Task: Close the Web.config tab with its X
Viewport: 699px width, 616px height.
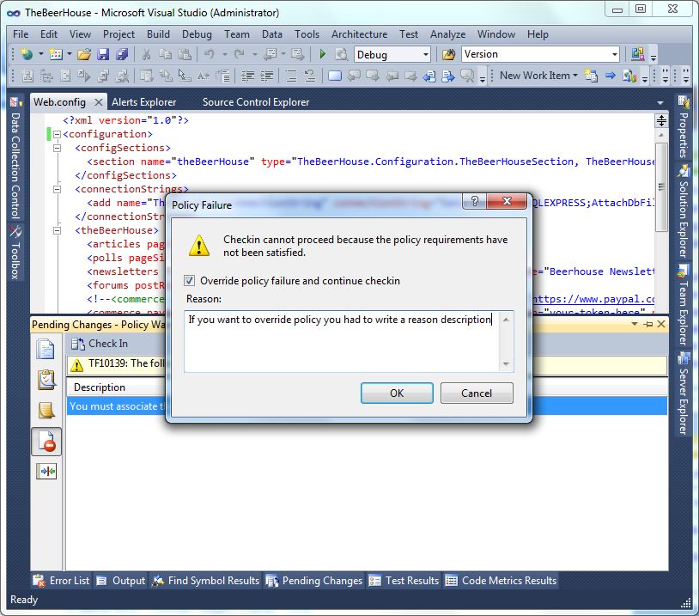Action: click(x=99, y=102)
